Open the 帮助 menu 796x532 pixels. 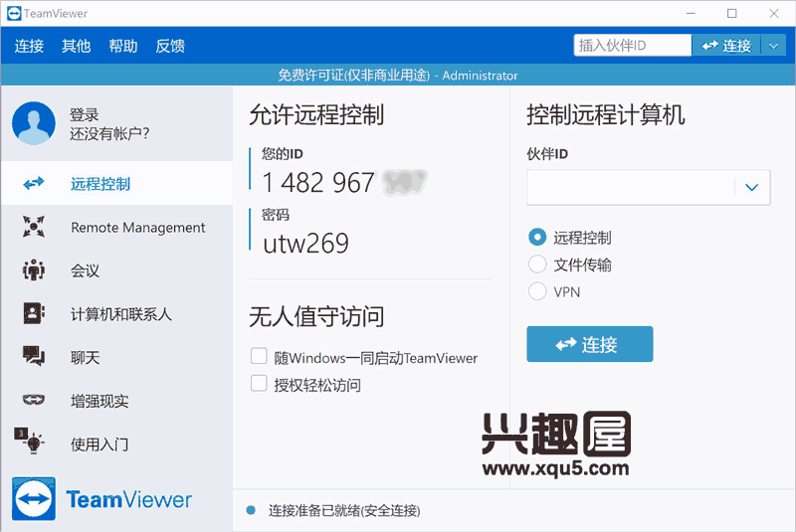coord(122,46)
